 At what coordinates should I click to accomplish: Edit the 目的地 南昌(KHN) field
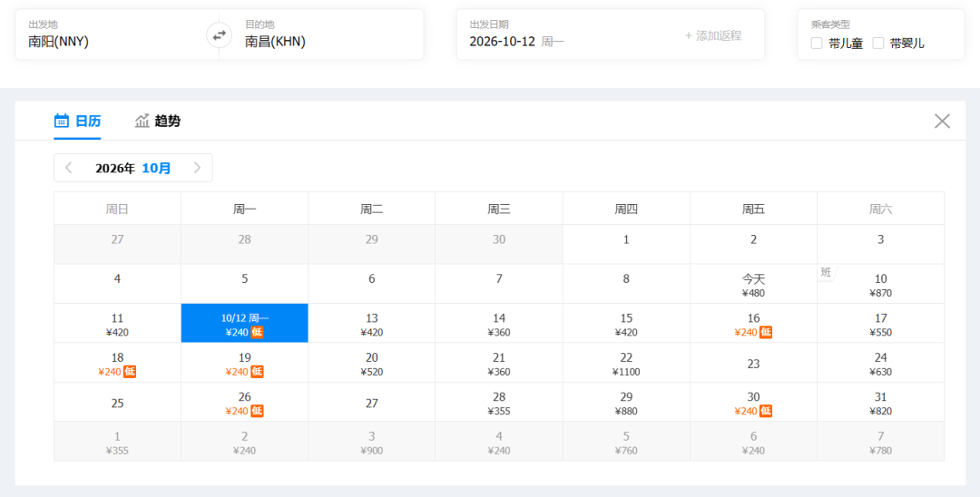(x=321, y=35)
